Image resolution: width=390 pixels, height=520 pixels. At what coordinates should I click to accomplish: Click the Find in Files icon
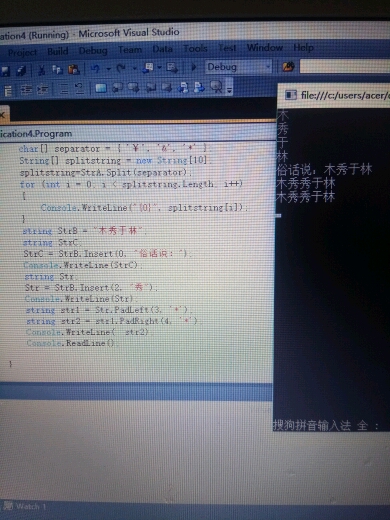[x=289, y=67]
